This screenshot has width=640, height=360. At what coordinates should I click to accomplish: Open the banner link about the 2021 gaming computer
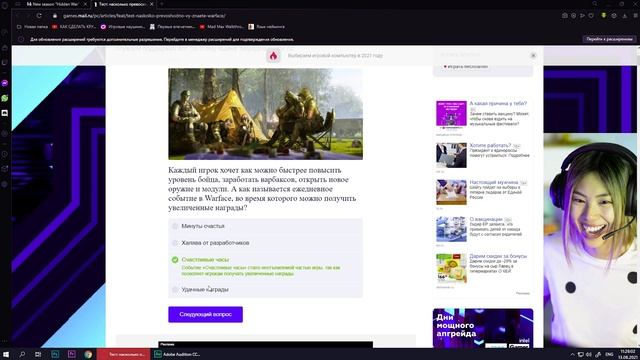(335, 56)
